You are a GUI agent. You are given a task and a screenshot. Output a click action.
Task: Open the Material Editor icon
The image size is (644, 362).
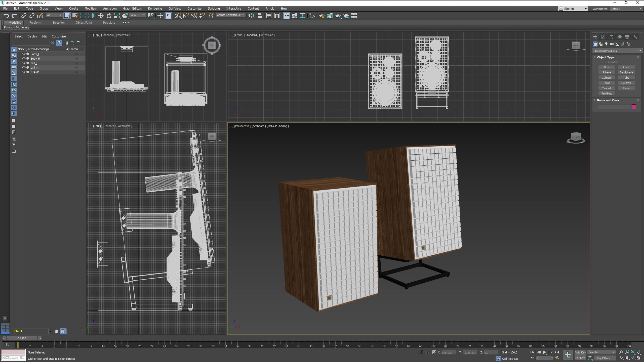312,16
